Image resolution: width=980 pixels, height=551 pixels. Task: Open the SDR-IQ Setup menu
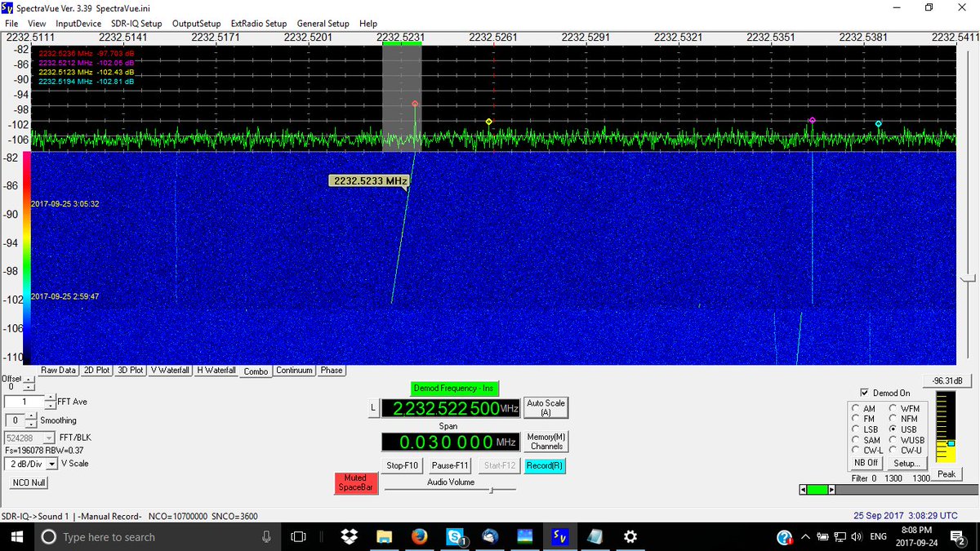136,24
